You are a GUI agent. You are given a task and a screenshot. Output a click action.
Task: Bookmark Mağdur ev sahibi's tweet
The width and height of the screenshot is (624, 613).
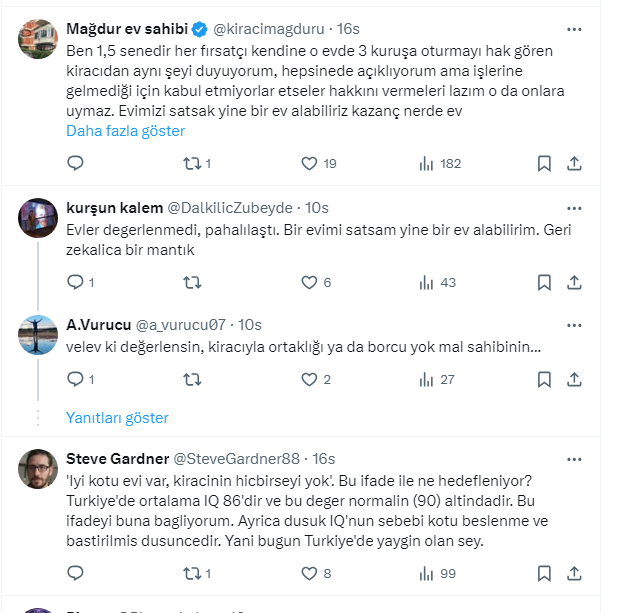pos(544,163)
